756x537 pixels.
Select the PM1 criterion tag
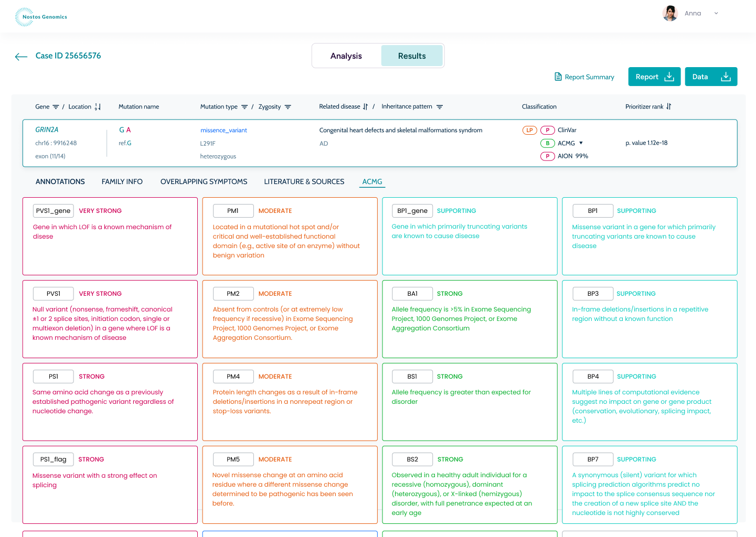233,211
